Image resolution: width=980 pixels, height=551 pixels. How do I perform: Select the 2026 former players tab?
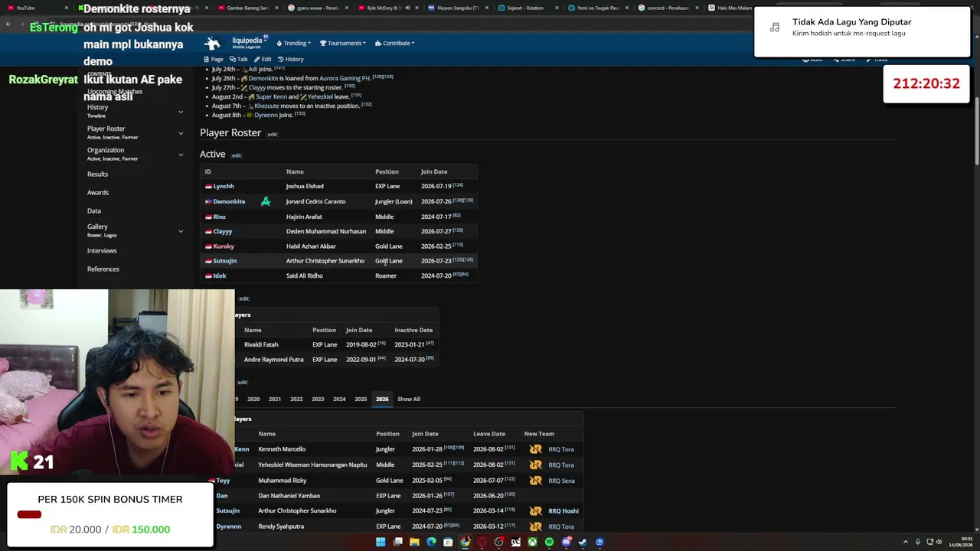coord(382,399)
